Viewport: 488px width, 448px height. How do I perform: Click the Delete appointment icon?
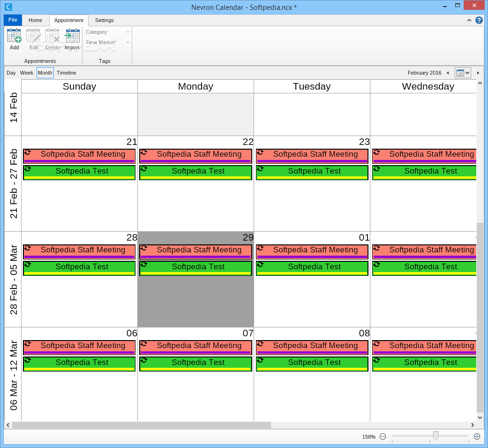(53, 36)
